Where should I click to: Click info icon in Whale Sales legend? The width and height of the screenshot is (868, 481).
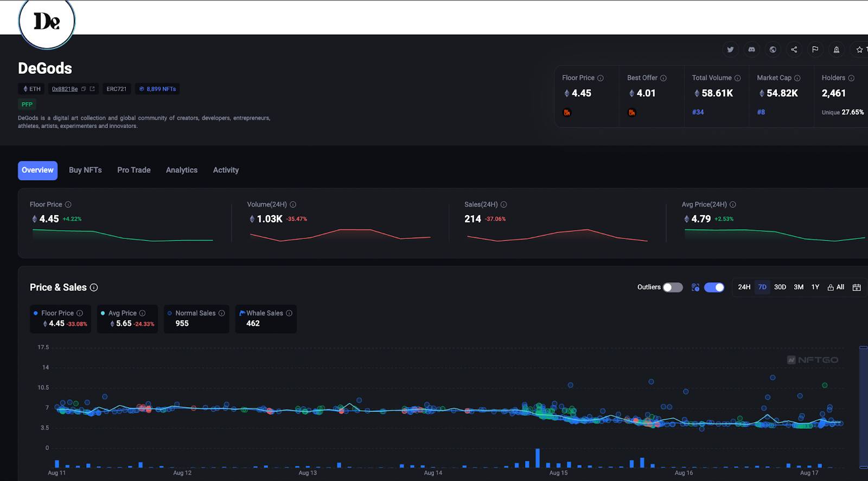[x=289, y=313]
